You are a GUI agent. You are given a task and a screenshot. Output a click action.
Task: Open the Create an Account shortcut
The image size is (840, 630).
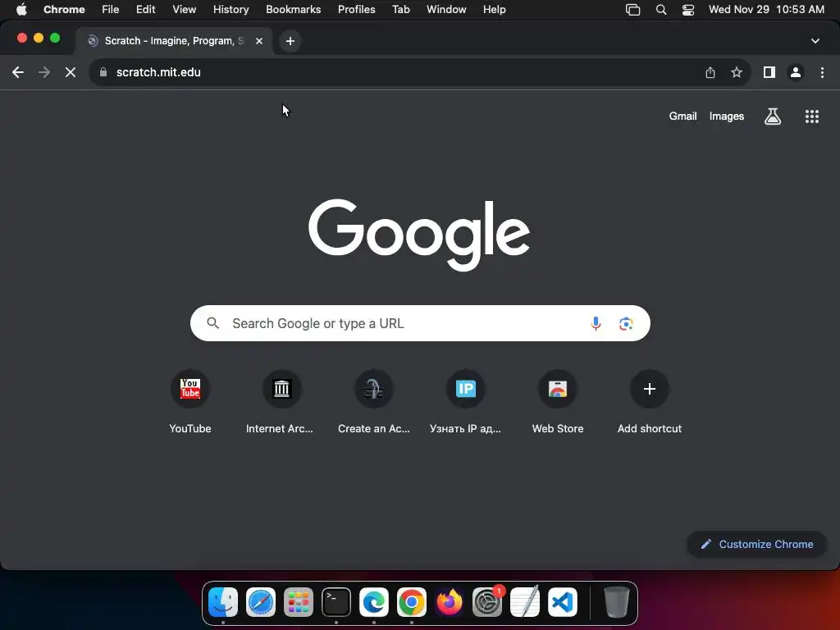coord(373,402)
